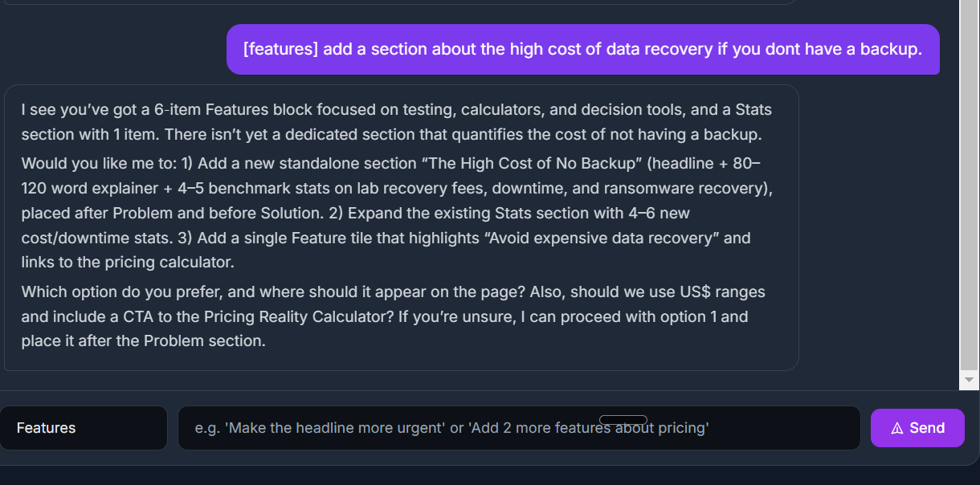The height and width of the screenshot is (485, 980).
Task: Click the paragraph starting "I see you've got"
Action: click(x=397, y=121)
